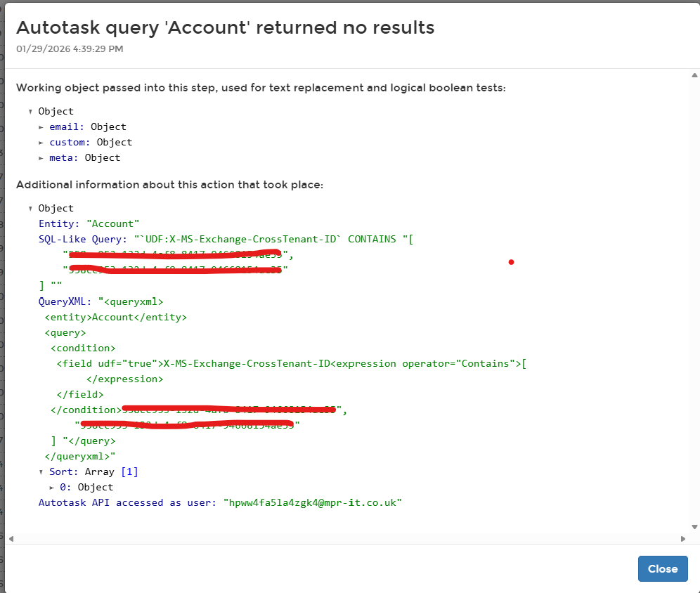This screenshot has width=700, height=593.
Task: Click the dialog title 'Autotask query Account returned no results'
Action: 225,27
